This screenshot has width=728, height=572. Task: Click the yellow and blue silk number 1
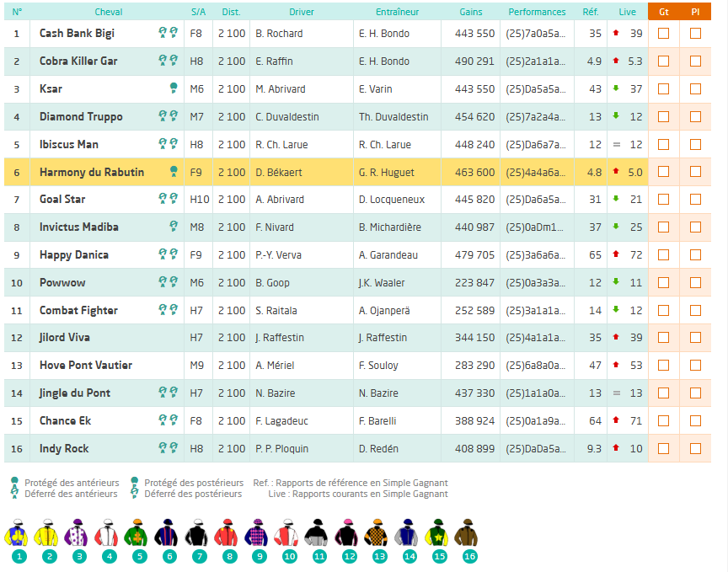pyautogui.click(x=19, y=534)
